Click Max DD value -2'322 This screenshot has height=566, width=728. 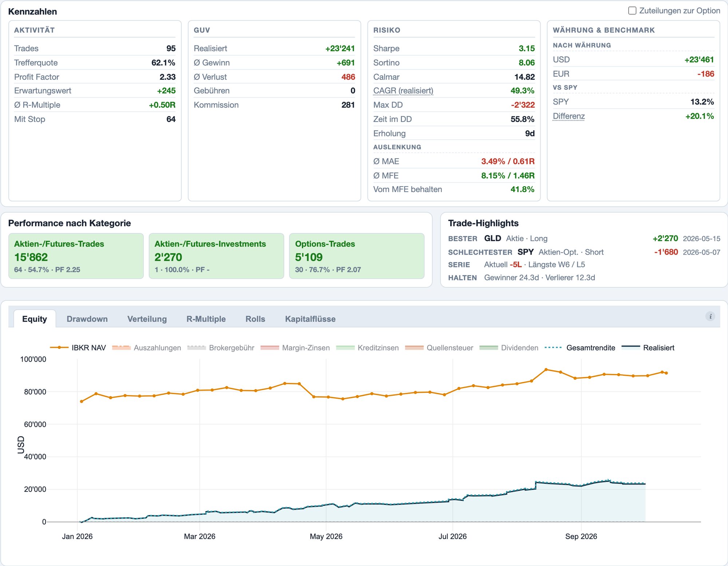(x=523, y=105)
